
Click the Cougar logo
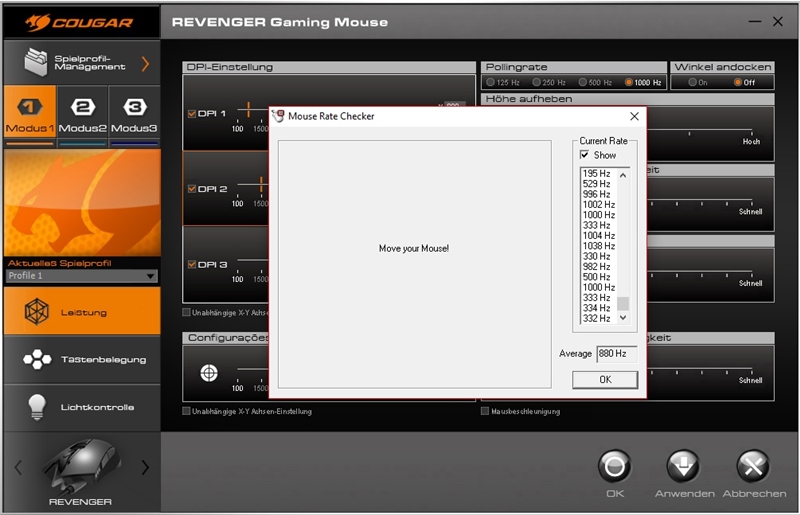tap(79, 22)
